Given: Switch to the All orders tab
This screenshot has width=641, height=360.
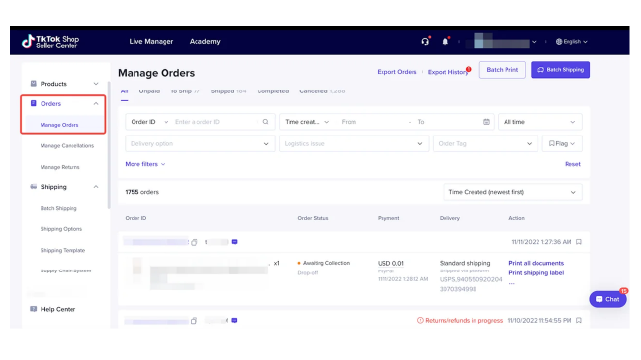Looking at the screenshot, I should [x=125, y=92].
